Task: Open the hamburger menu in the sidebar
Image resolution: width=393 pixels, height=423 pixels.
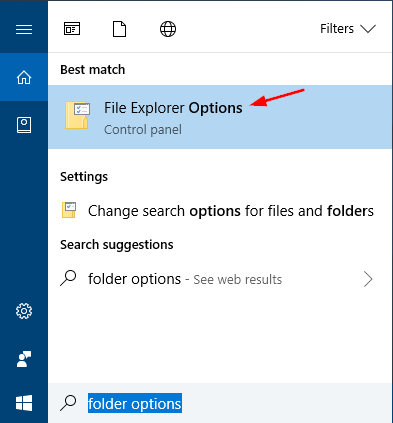Action: (24, 29)
